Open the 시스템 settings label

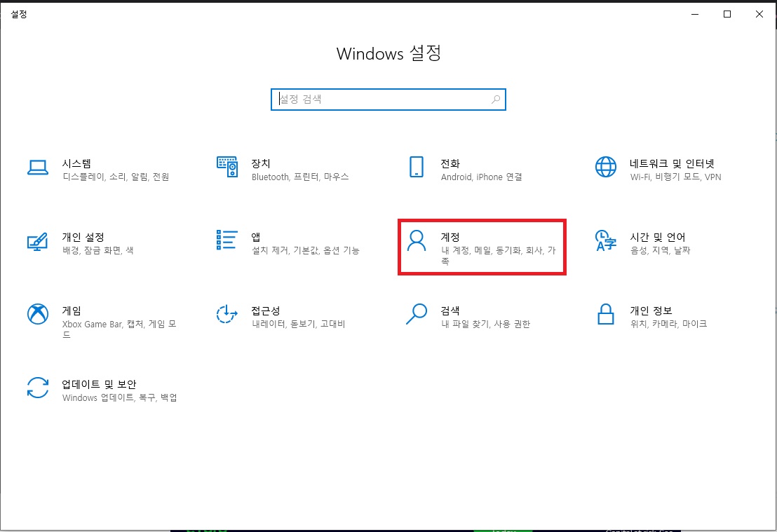pos(76,163)
